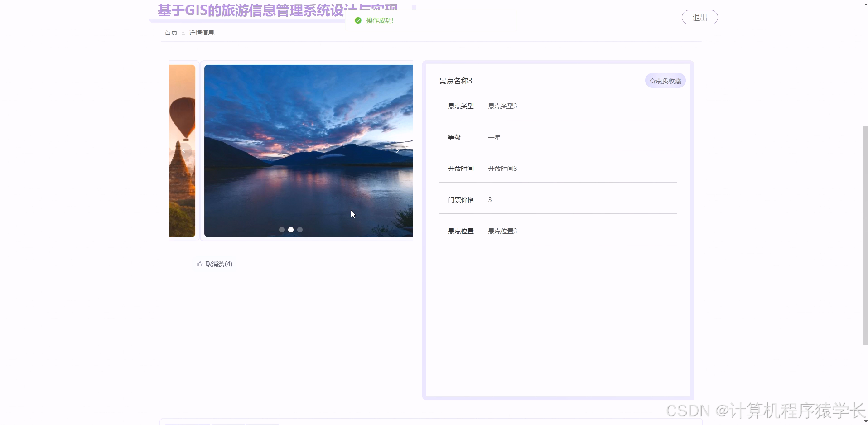This screenshot has height=425, width=868.
Task: Click the breadcrumb separator icon after 首页
Action: (x=183, y=33)
